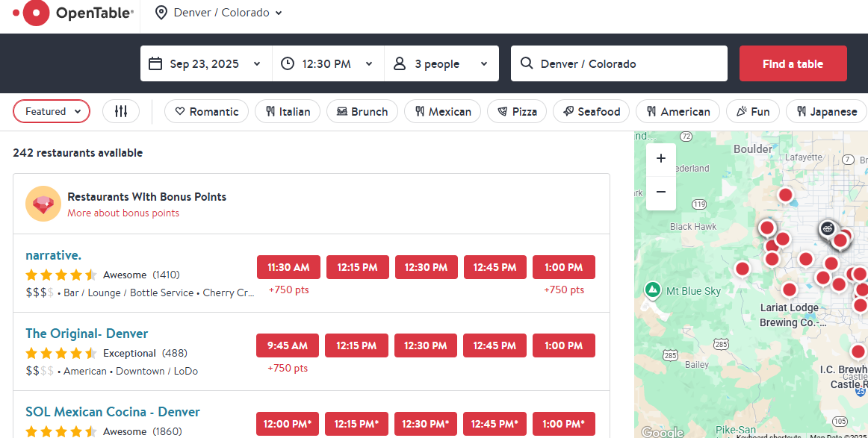Screen dimensions: 868x438
Task: Toggle the Pizza filter chip
Action: (x=516, y=111)
